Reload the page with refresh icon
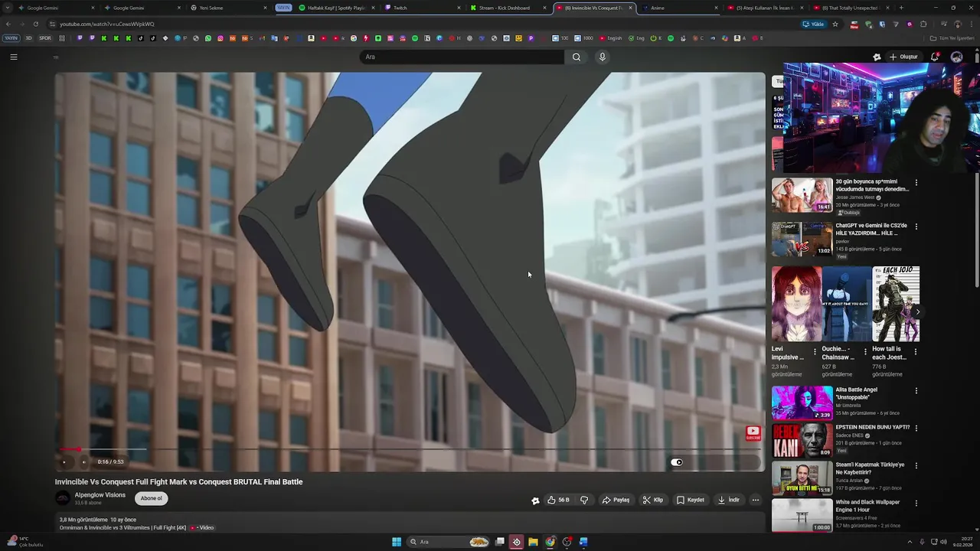This screenshot has height=551, width=980. point(36,24)
